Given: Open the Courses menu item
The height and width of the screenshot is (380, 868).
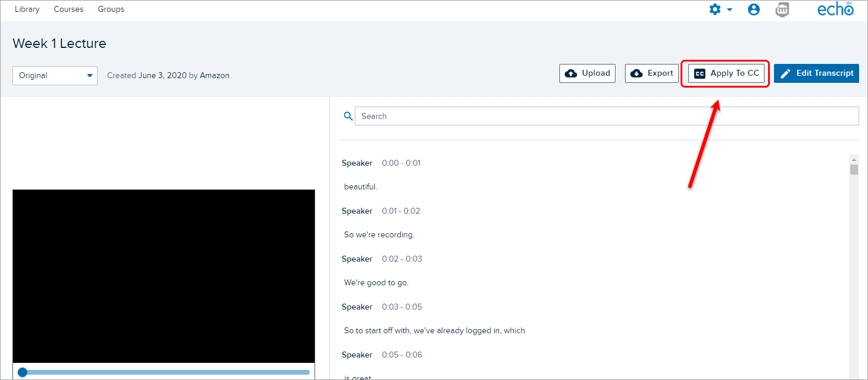Looking at the screenshot, I should (69, 9).
